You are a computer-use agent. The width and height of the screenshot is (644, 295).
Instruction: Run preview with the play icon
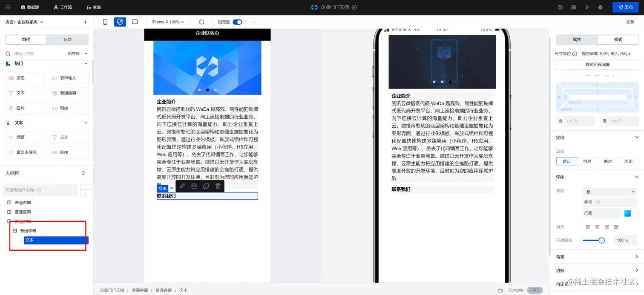pos(587,7)
